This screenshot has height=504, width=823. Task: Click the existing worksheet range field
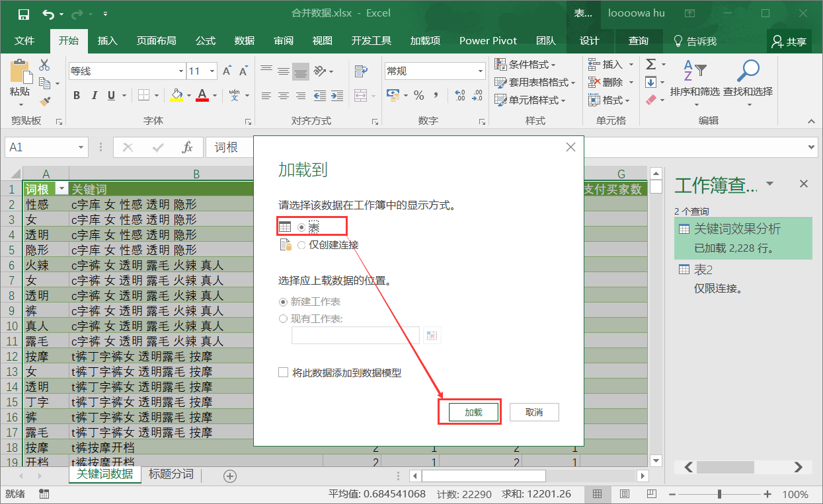pos(356,336)
